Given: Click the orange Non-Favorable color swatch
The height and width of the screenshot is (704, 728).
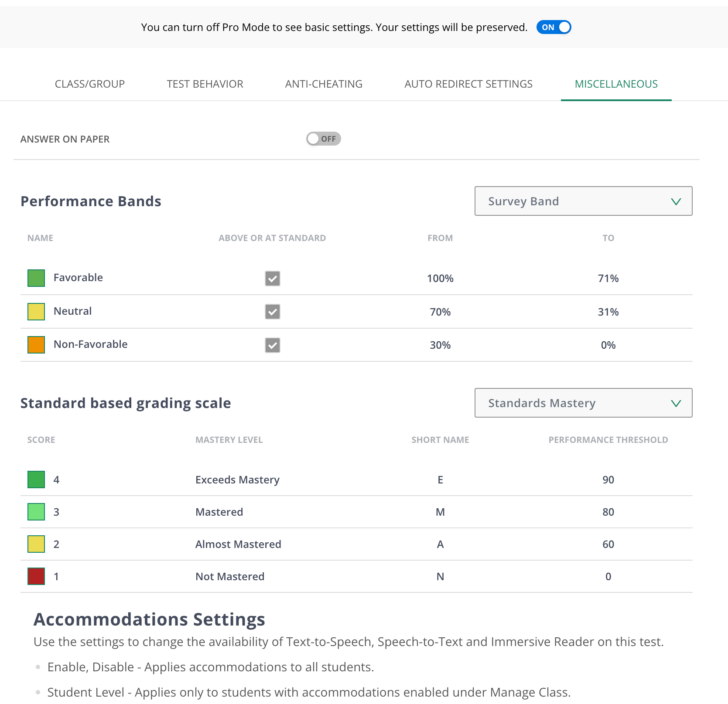Looking at the screenshot, I should (36, 345).
